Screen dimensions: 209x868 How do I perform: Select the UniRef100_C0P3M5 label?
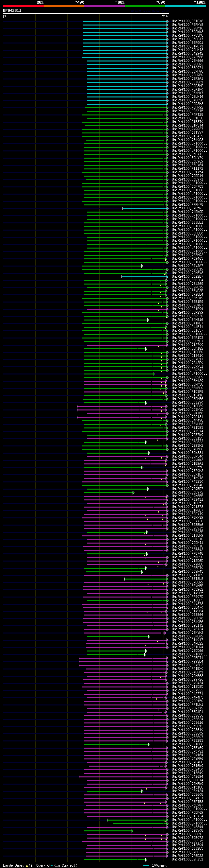click(187, 86)
